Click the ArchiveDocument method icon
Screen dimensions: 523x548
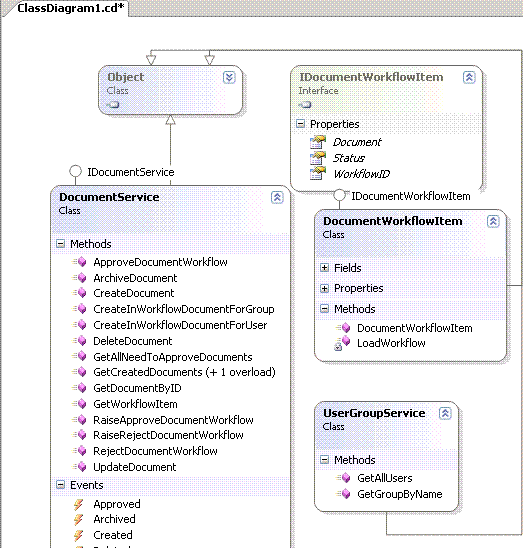(x=79, y=278)
